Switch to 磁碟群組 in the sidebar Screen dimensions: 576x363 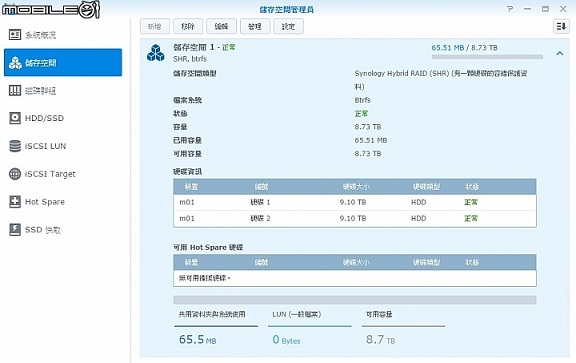point(41,90)
